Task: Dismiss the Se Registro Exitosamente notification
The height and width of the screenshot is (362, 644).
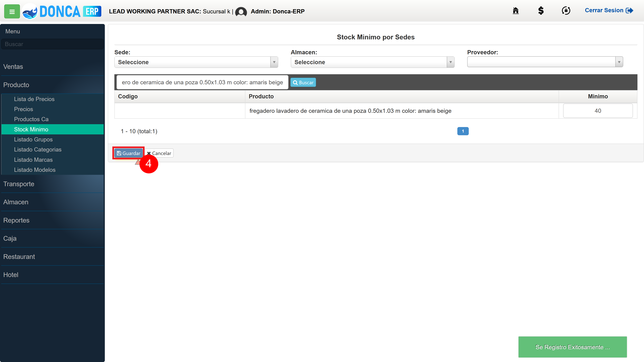Action: click(573, 347)
